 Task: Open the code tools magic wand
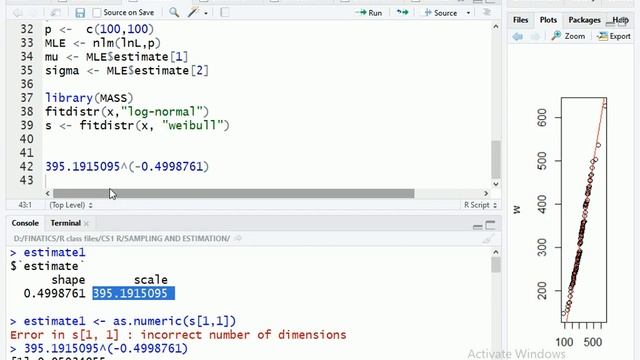(193, 13)
